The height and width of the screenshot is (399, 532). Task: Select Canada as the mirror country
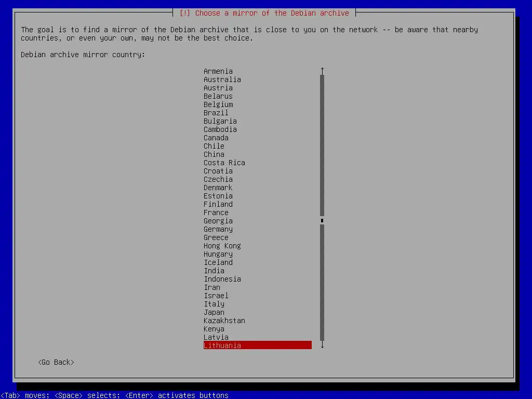216,138
